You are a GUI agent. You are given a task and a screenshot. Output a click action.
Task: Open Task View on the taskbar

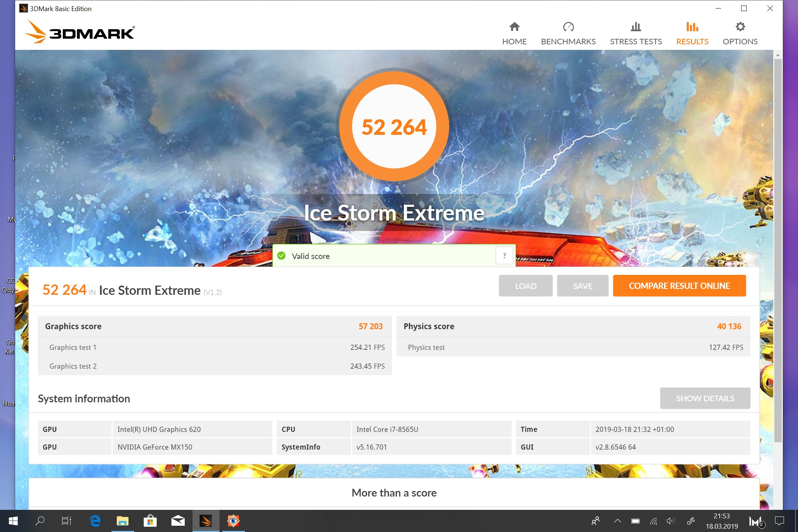coord(66,521)
